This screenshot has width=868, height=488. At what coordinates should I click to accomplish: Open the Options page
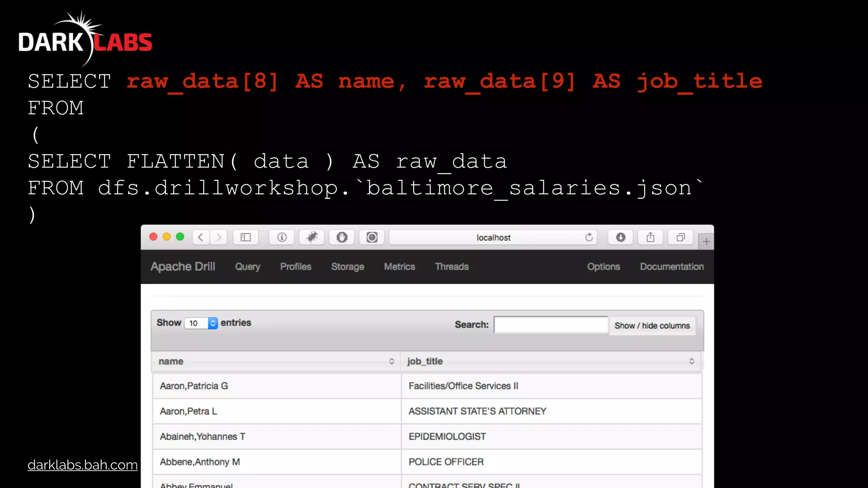coord(604,266)
